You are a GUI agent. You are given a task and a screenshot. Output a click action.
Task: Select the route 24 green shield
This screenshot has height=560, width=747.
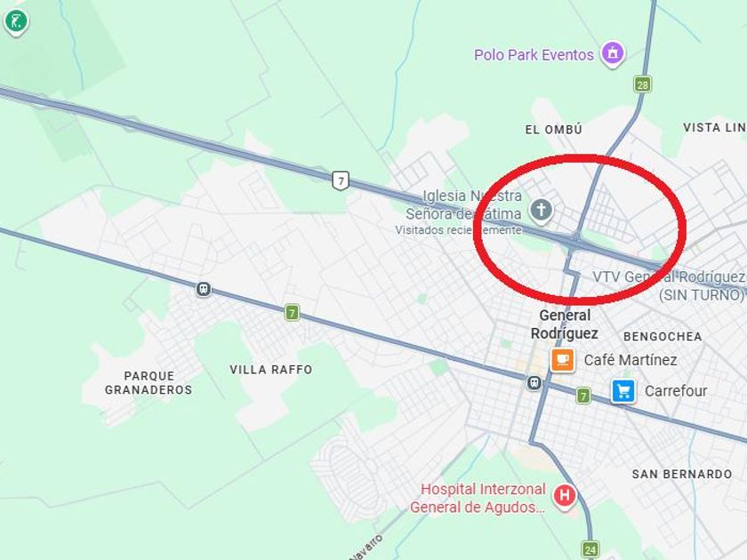[x=590, y=549]
